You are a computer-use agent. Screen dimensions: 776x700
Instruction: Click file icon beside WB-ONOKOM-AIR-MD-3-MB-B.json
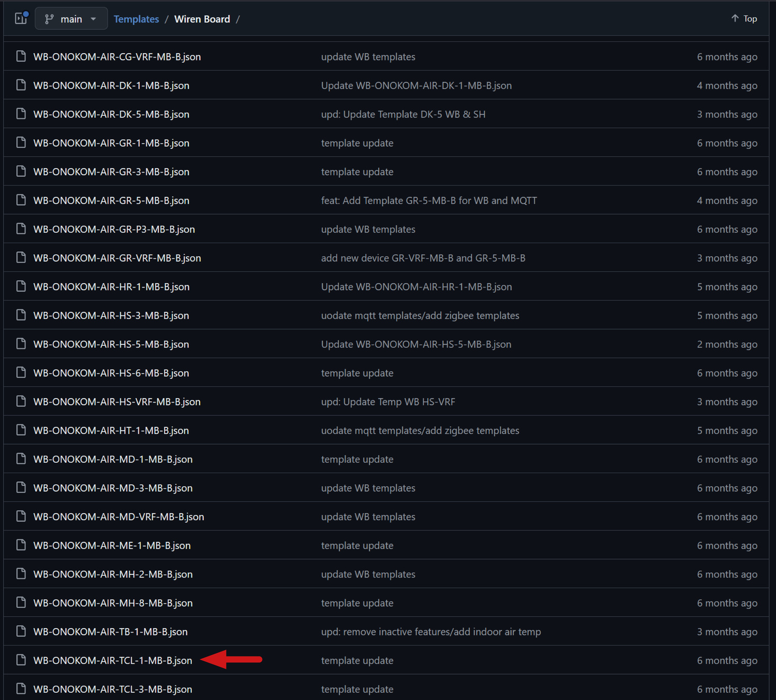[x=21, y=488]
